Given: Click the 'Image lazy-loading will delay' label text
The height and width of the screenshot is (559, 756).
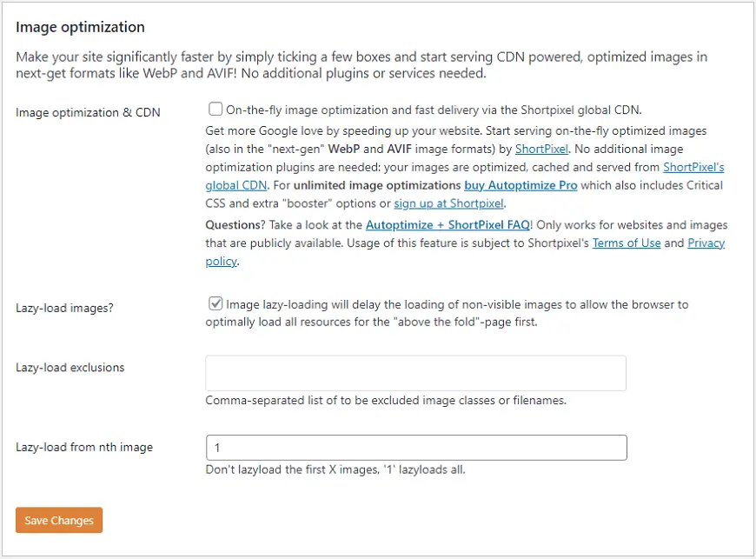Looking at the screenshot, I should pos(456,304).
